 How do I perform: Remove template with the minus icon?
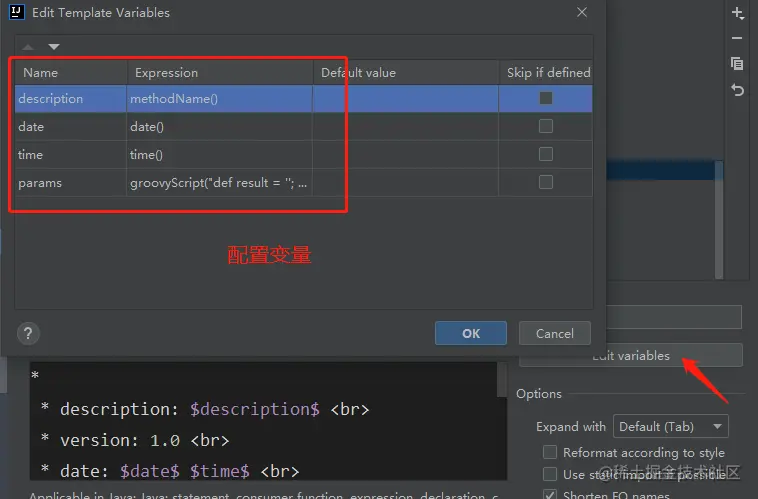737,38
